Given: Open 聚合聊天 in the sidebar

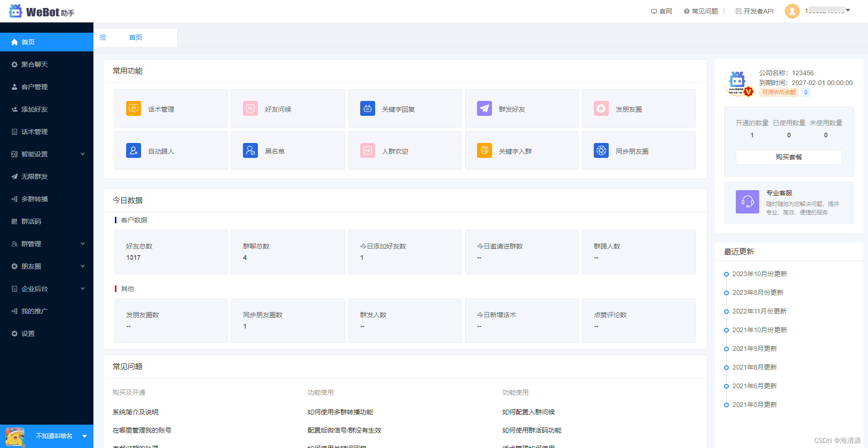Looking at the screenshot, I should pyautogui.click(x=47, y=64).
